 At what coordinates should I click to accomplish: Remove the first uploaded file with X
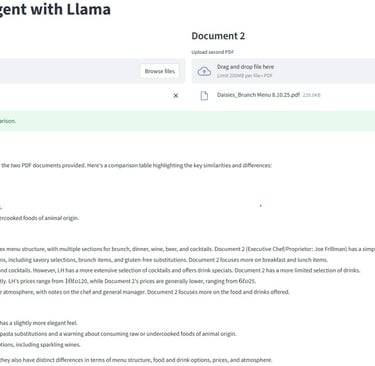pyautogui.click(x=176, y=96)
